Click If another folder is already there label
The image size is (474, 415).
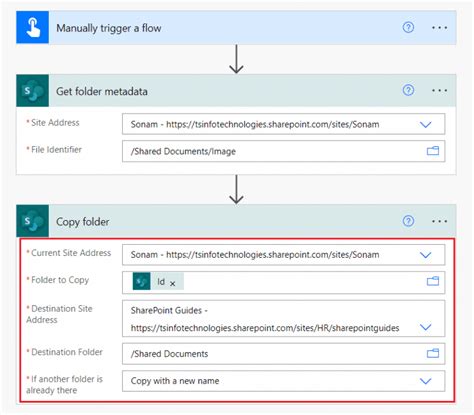coord(64,384)
